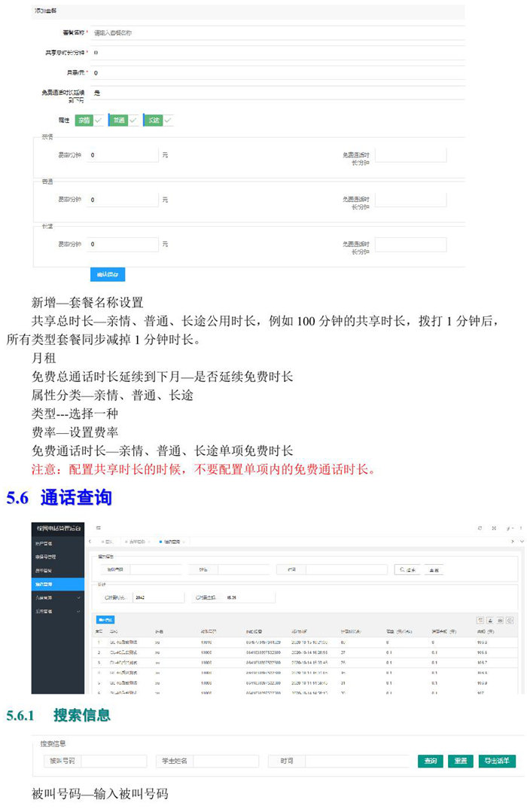
Task: Click the refresh icon in admin top bar
Action: (x=479, y=529)
